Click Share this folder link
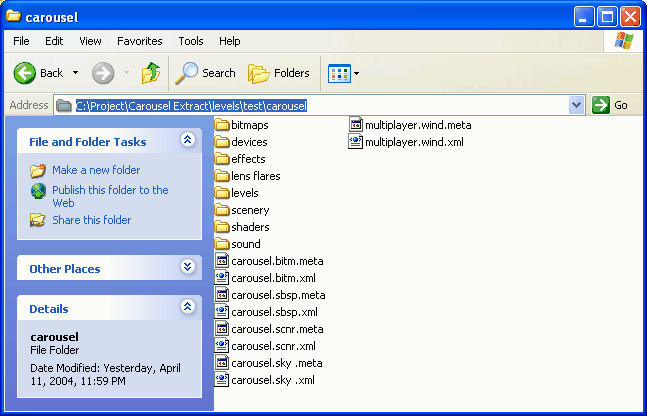The width and height of the screenshot is (647, 416). click(x=91, y=220)
